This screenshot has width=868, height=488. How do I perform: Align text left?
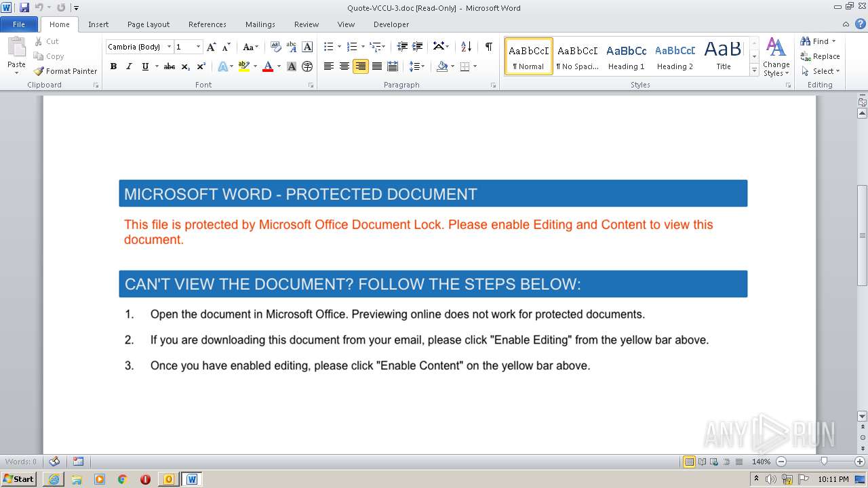[329, 66]
